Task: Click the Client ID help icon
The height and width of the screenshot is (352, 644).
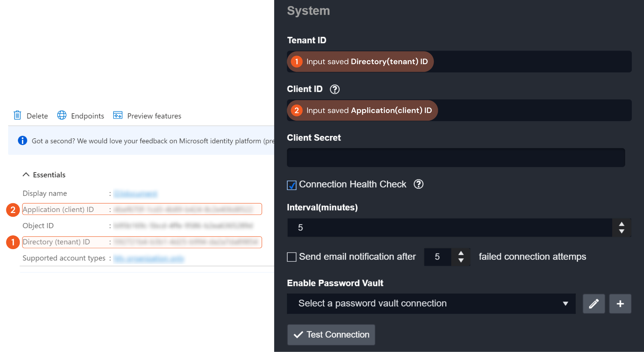Action: pyautogui.click(x=335, y=89)
